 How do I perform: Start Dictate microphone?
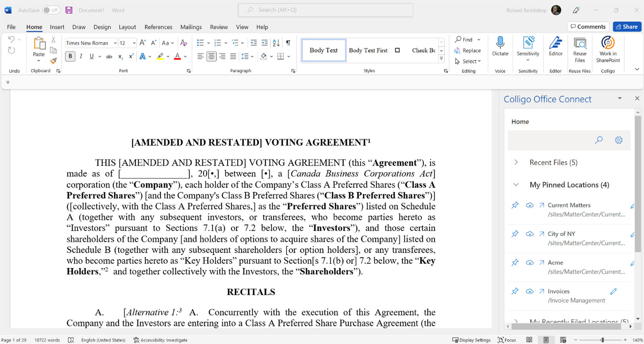tap(500, 46)
